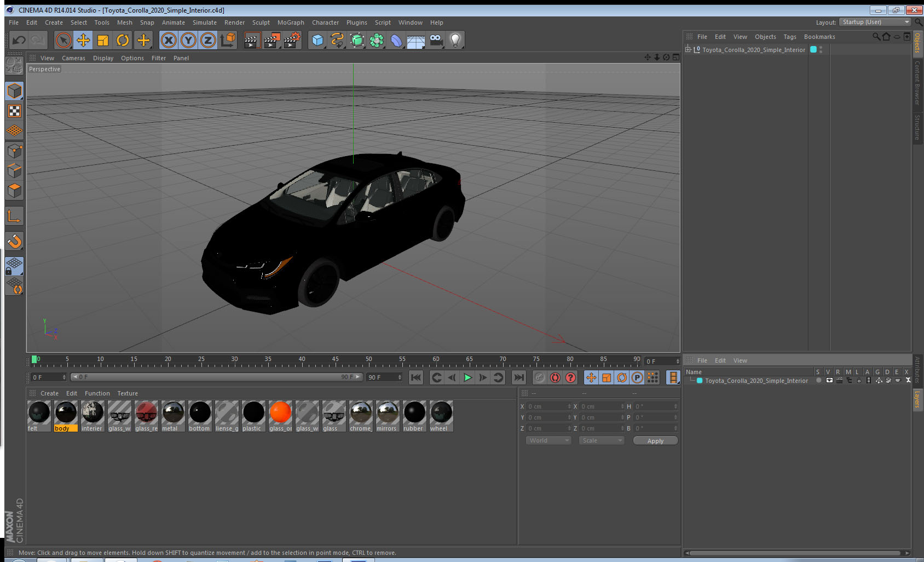Open Scale mode dropdown
924x562 pixels.
602,440
